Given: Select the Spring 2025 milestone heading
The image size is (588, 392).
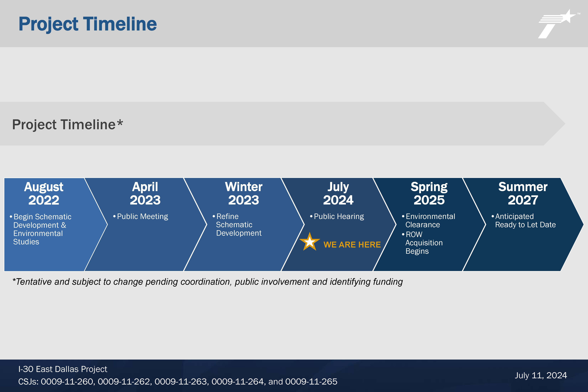Looking at the screenshot, I should click(429, 193).
